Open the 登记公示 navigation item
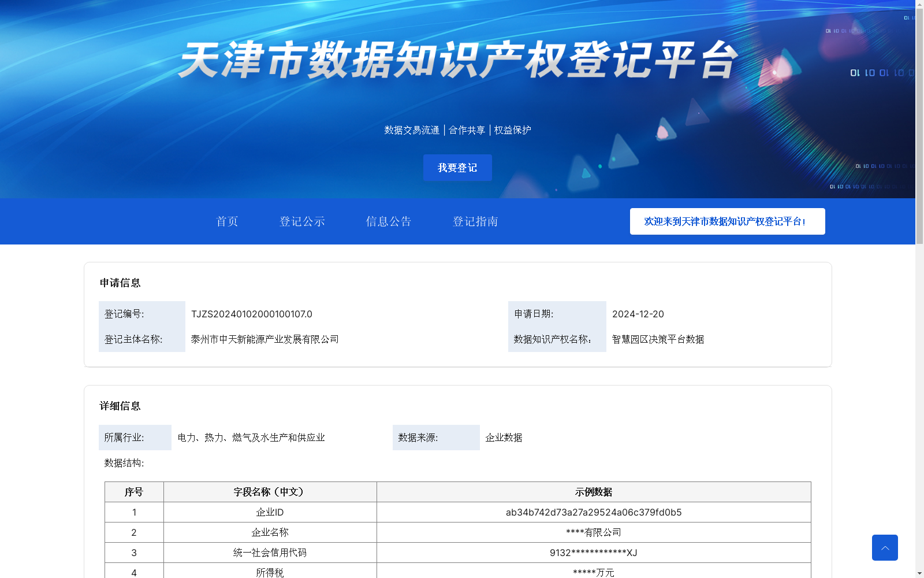This screenshot has width=924, height=578. click(302, 221)
